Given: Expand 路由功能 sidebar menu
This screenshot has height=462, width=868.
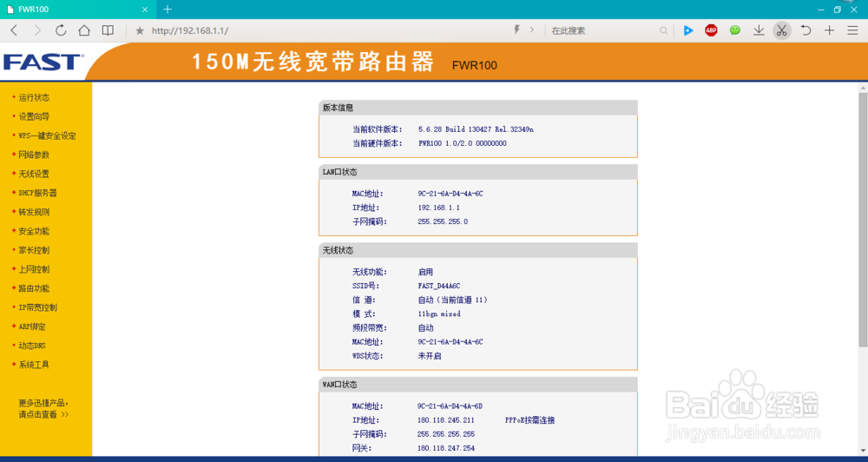Looking at the screenshot, I should [34, 288].
